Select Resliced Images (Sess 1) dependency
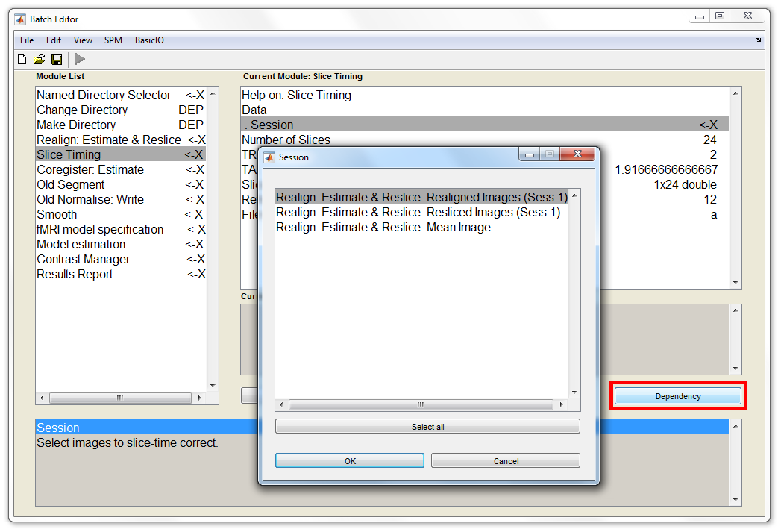 click(x=418, y=213)
